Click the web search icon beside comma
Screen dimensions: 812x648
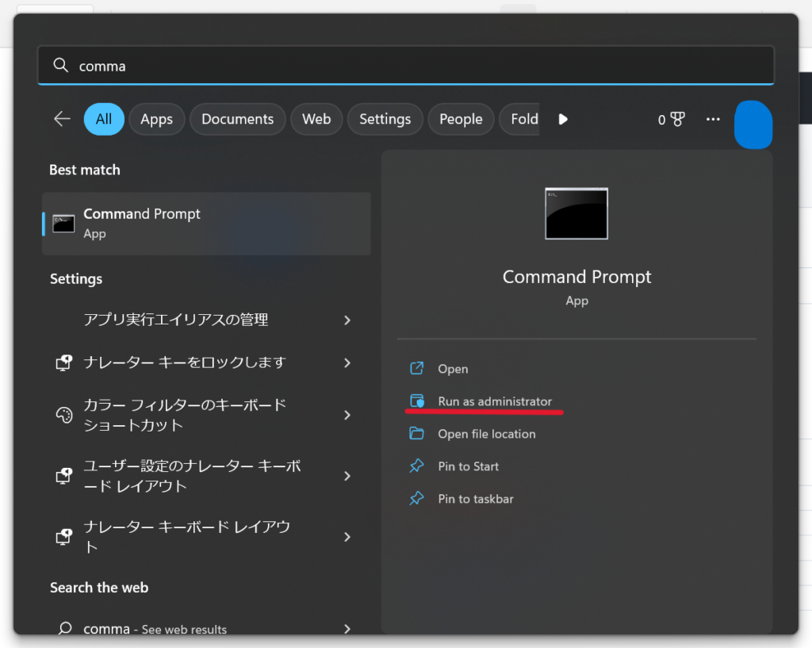coord(65,628)
